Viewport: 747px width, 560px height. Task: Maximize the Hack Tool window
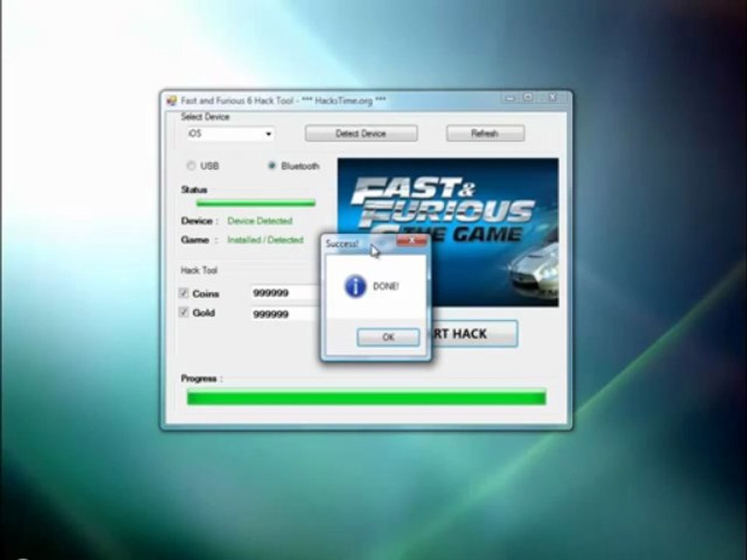[x=528, y=98]
